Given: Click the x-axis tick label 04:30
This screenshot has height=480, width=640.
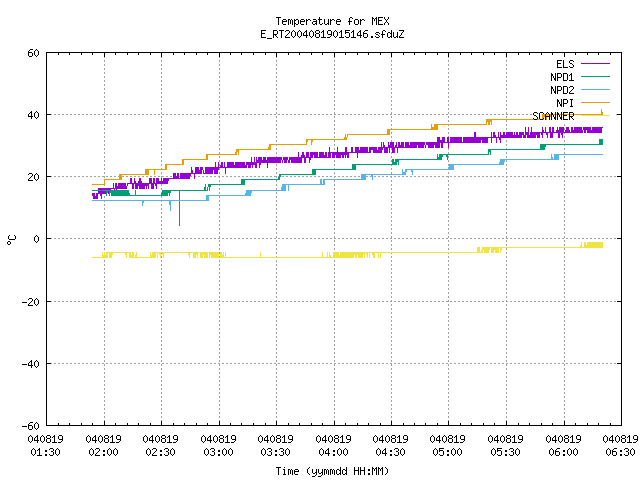Looking at the screenshot, I should tap(391, 452).
